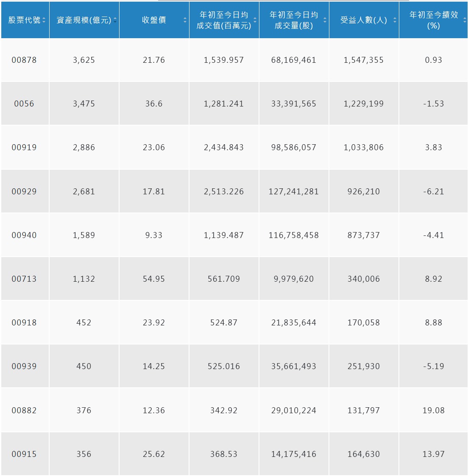
Task: Select stock code 0056
Action: click(24, 104)
